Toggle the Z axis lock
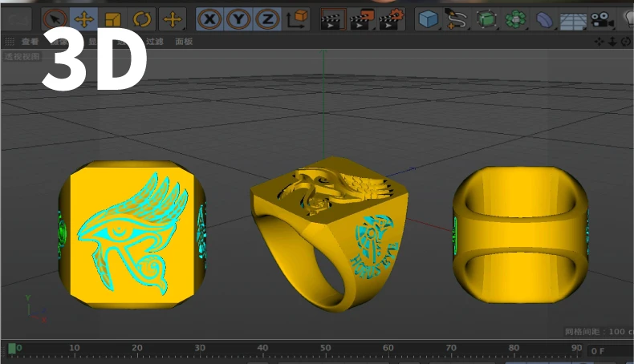 click(267, 19)
